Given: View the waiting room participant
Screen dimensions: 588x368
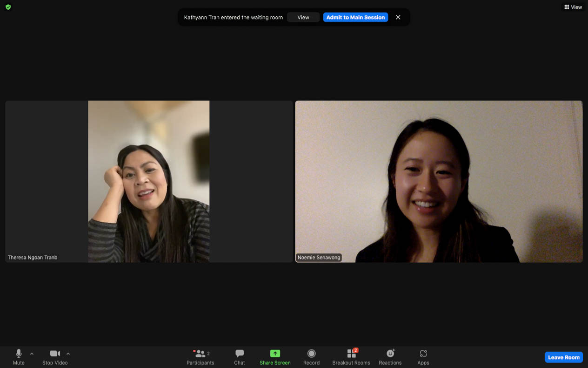Looking at the screenshot, I should pos(303,17).
